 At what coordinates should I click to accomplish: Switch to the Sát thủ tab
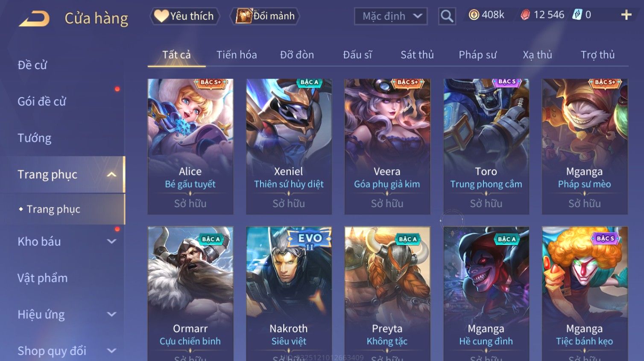[x=417, y=55]
